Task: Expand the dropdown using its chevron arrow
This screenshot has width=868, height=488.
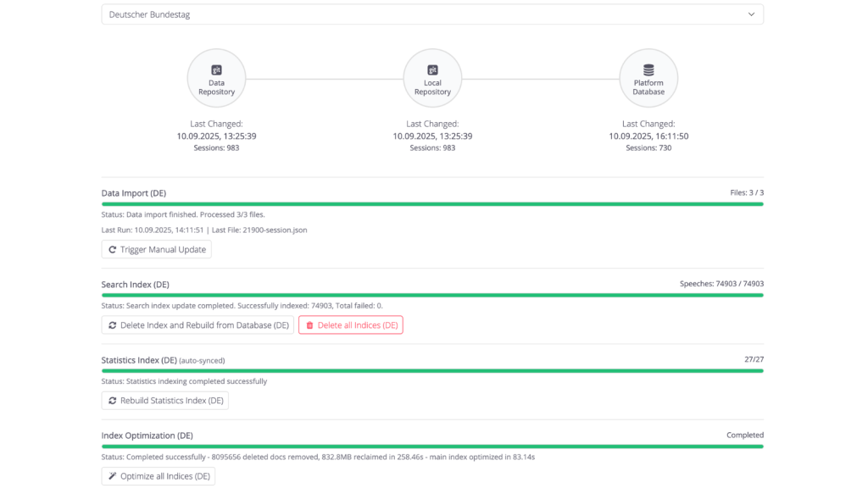Action: (x=751, y=14)
